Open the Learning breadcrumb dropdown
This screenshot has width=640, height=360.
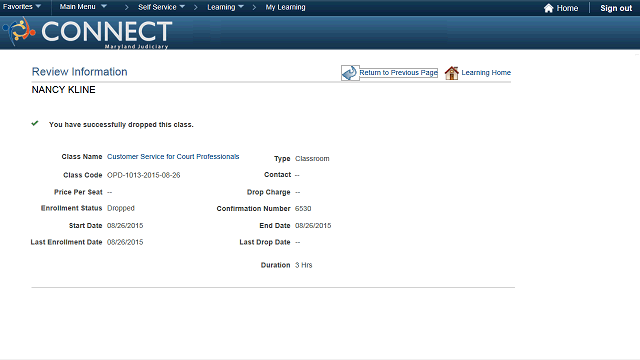coord(225,7)
